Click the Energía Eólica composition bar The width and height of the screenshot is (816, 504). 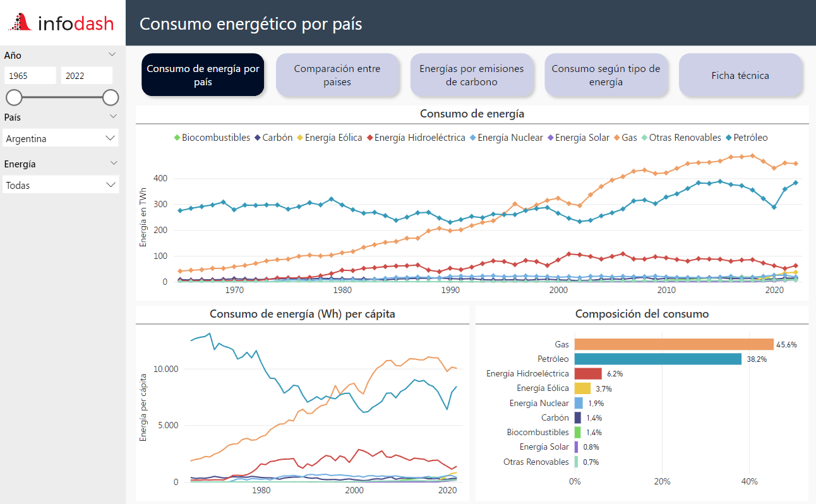click(x=582, y=388)
